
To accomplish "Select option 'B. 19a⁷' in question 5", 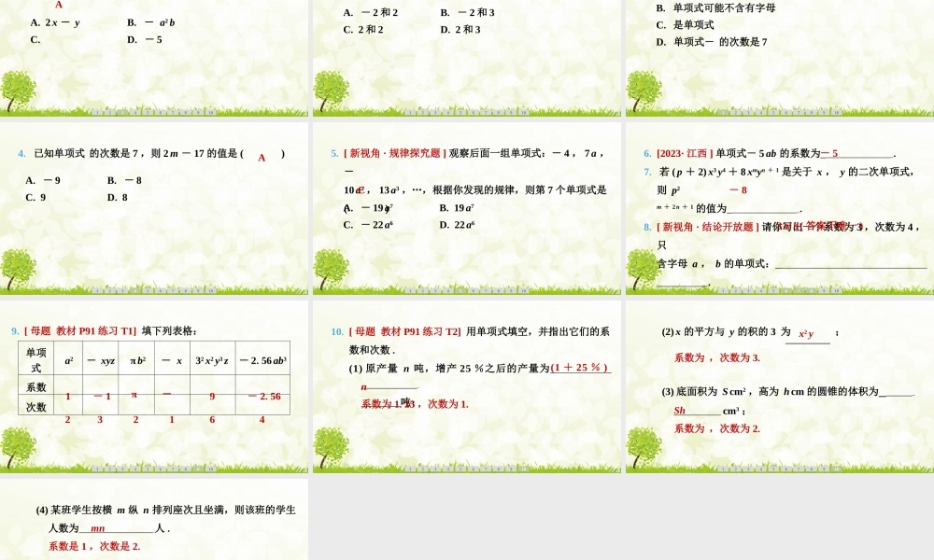I will 457,208.
